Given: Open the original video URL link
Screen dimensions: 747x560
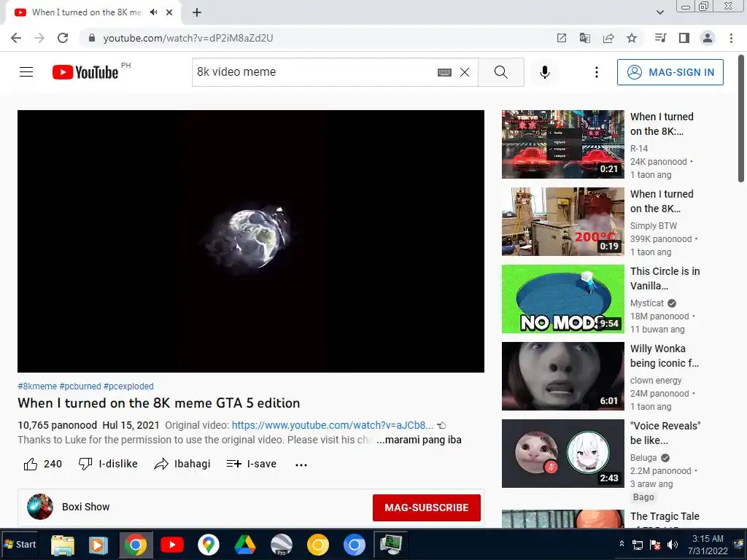Looking at the screenshot, I should click(332, 425).
